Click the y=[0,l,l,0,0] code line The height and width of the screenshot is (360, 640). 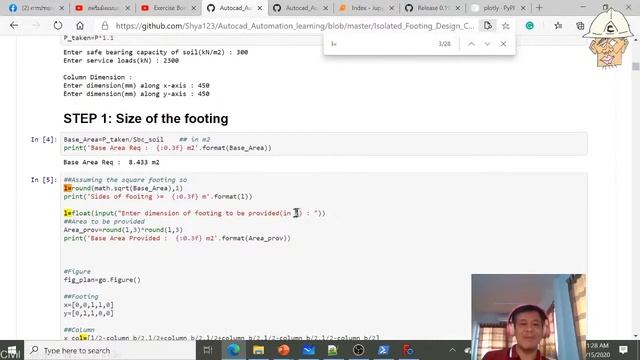(x=89, y=313)
